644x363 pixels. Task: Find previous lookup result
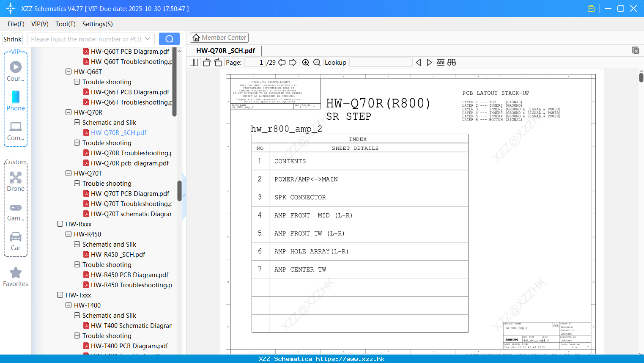click(418, 63)
